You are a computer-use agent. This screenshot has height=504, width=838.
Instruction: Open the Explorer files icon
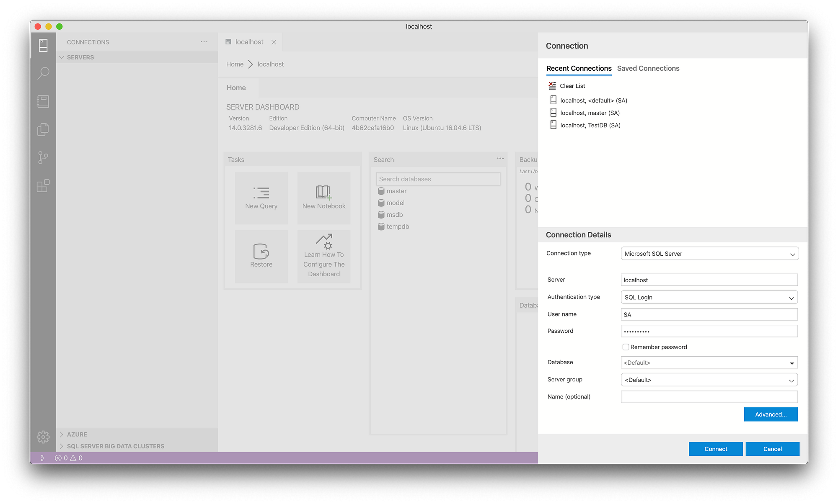(x=43, y=129)
